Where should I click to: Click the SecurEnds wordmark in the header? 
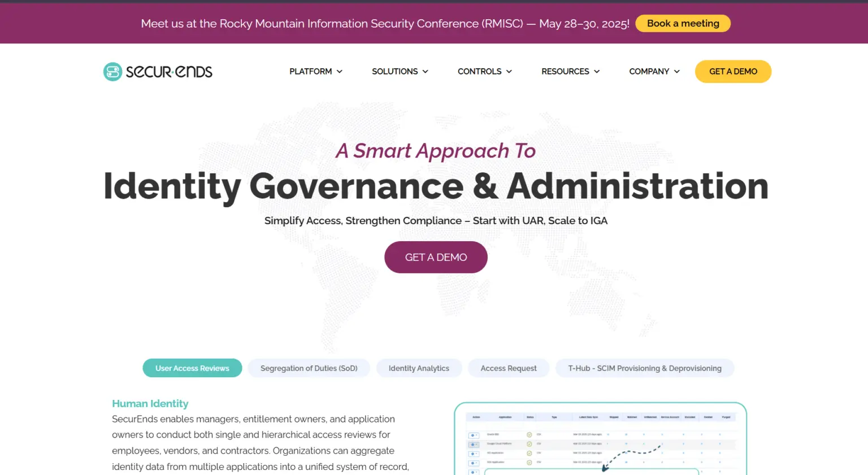coord(169,72)
